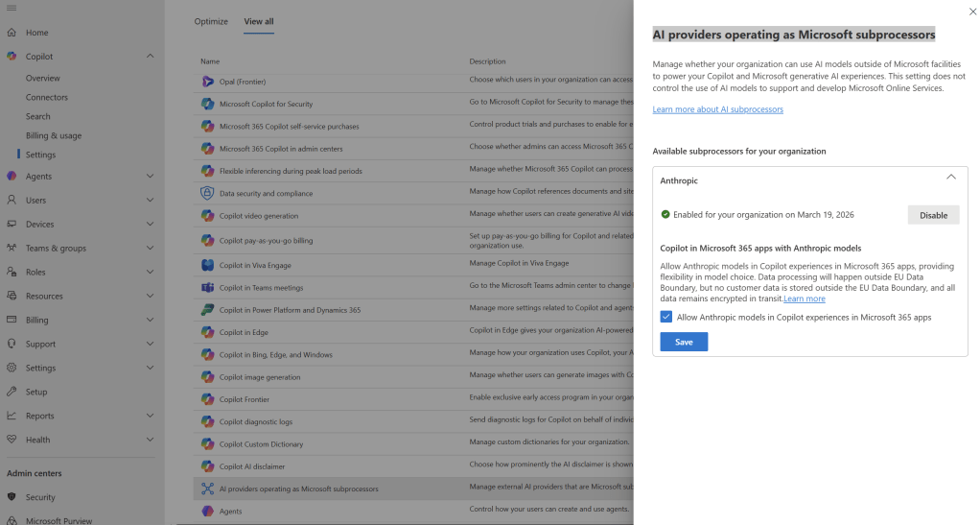Image resolution: width=980 pixels, height=525 pixels.
Task: Click the Security admin center shield icon
Action: [12, 497]
